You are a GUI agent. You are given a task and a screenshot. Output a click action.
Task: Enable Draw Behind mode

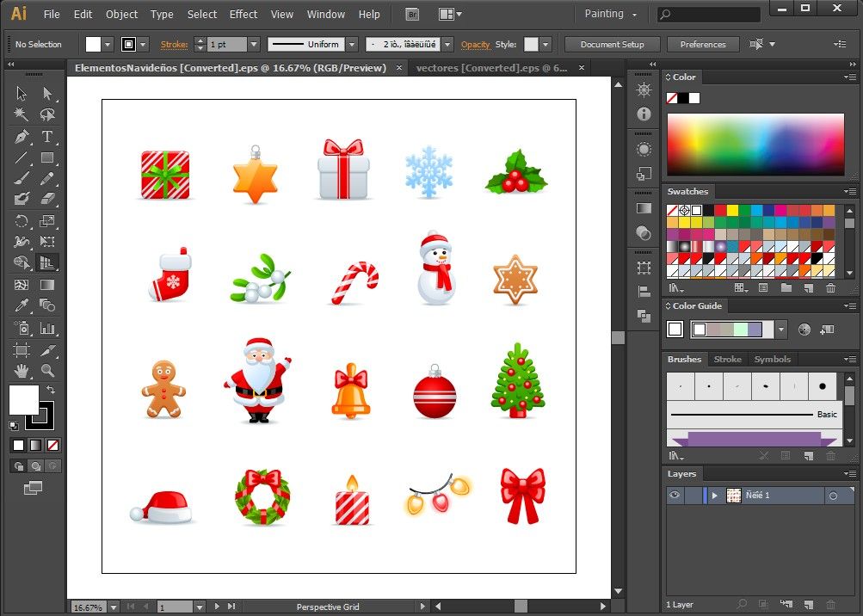pyautogui.click(x=36, y=466)
